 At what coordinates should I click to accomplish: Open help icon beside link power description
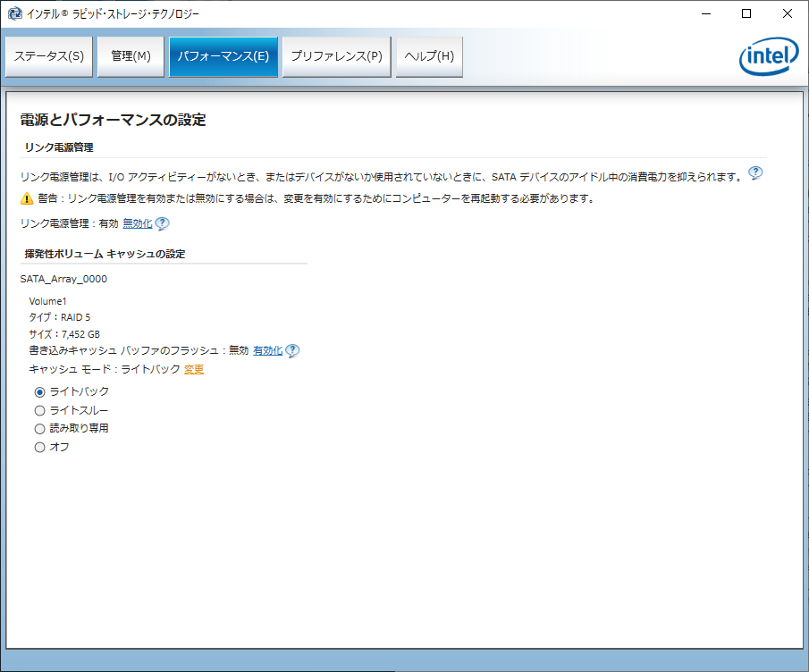coord(755,173)
